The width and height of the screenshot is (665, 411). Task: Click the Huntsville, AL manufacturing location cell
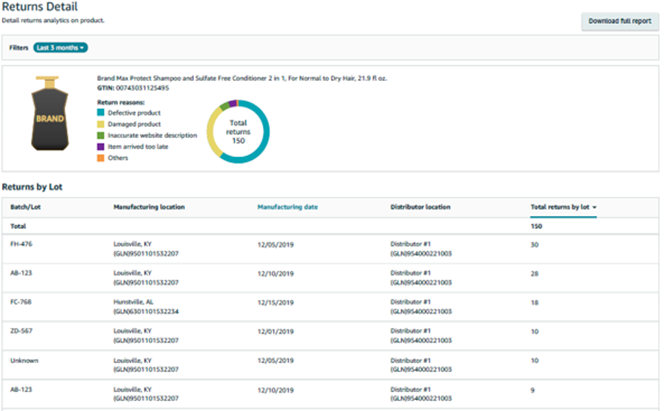[138, 301]
